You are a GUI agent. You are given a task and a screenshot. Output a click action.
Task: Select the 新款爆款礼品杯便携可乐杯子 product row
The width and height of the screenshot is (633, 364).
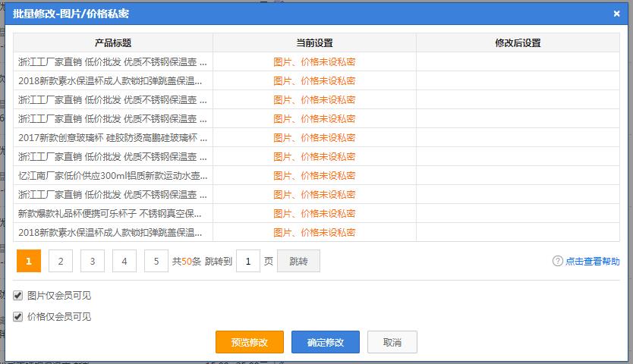click(316, 214)
